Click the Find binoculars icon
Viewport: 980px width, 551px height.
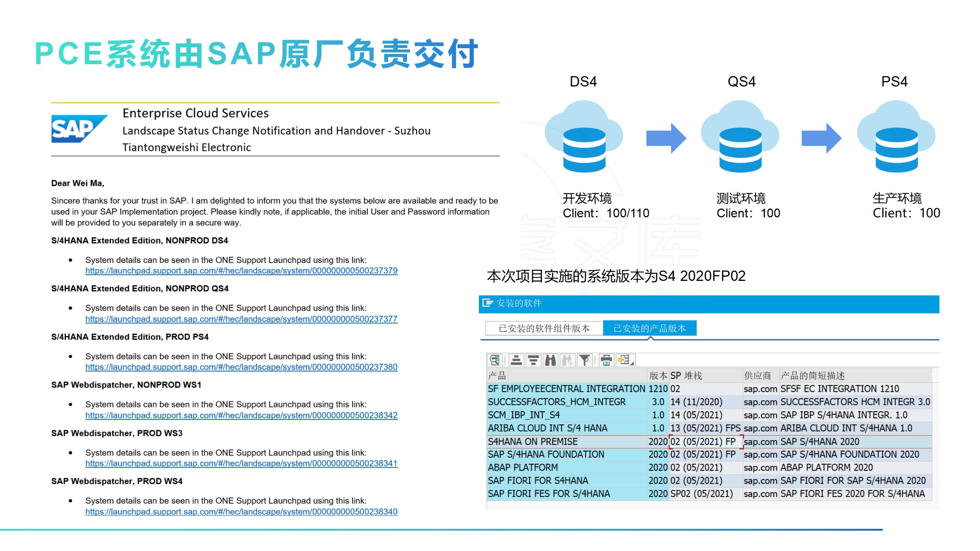pos(550,360)
